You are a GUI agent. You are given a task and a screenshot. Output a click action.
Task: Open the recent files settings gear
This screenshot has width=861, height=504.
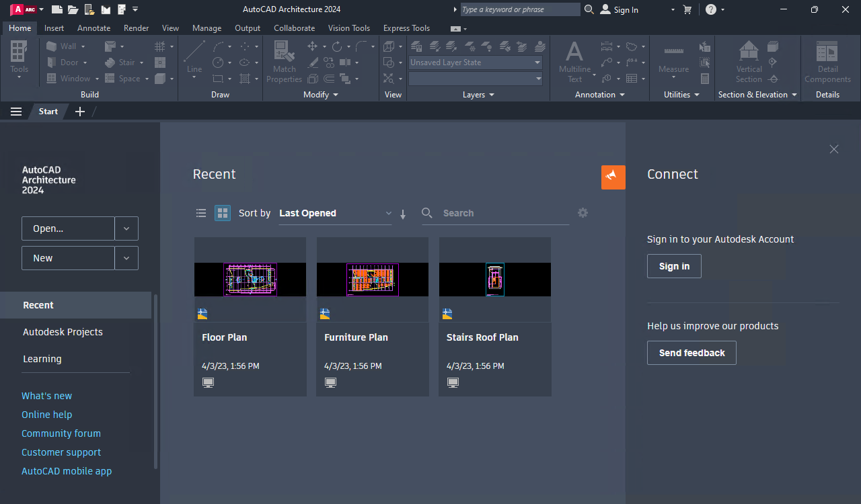583,212
